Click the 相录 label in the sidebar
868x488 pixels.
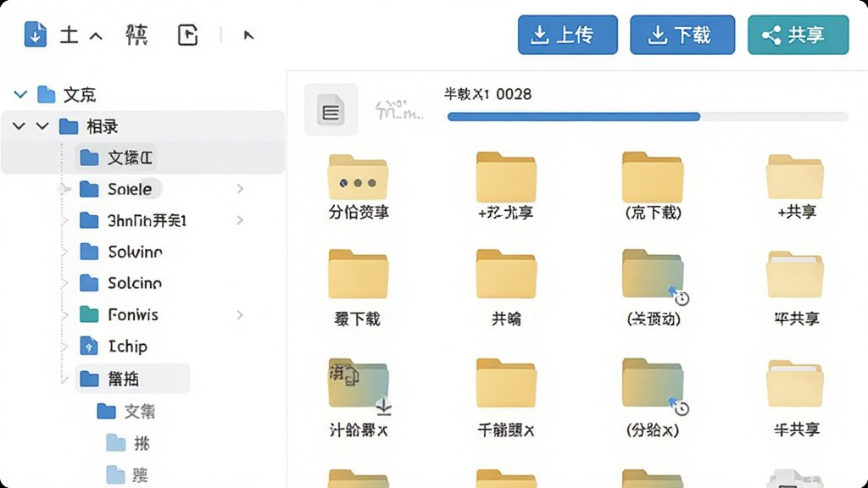point(103,127)
